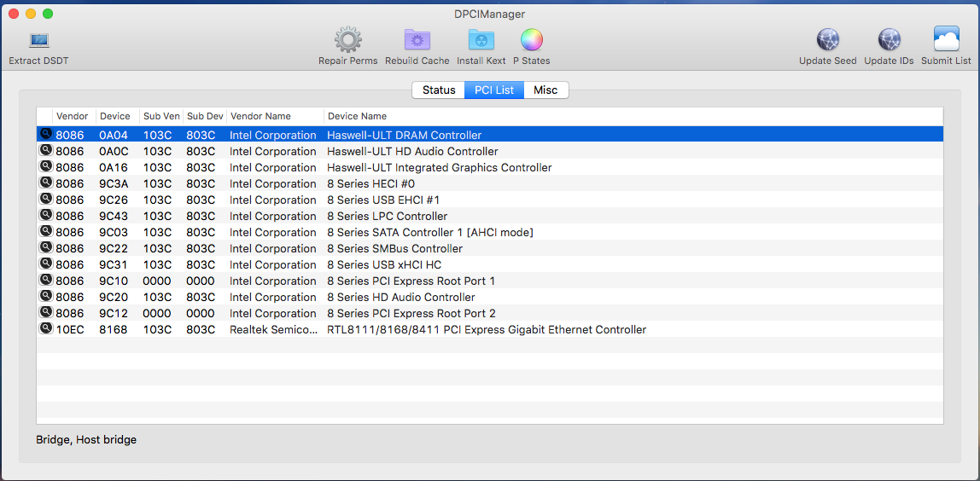Image resolution: width=980 pixels, height=481 pixels.
Task: Click the Vendor Name column header
Action: pyautogui.click(x=260, y=116)
